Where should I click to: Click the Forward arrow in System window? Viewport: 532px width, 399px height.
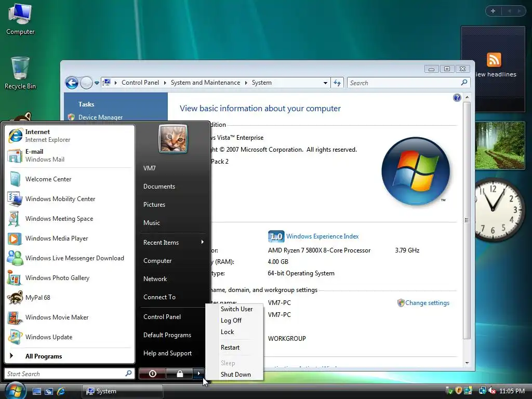click(x=87, y=83)
